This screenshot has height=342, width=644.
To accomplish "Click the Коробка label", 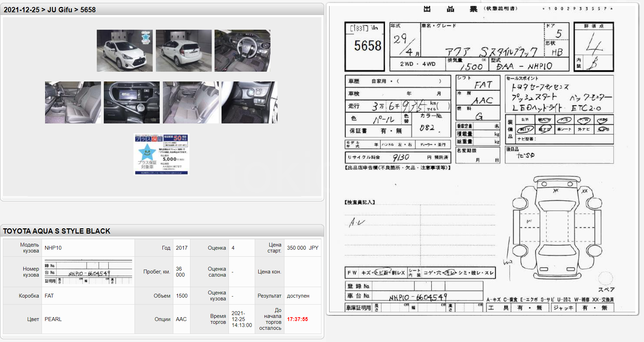I will point(29,296).
